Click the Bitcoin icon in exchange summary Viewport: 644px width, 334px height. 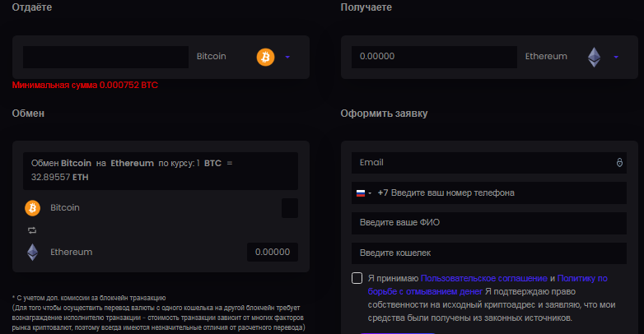tap(32, 208)
